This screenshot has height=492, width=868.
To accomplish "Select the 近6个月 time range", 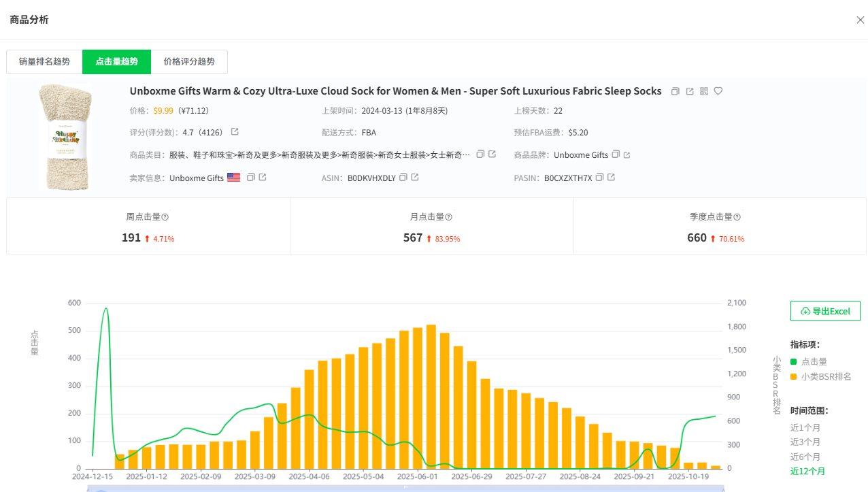I will [x=805, y=457].
